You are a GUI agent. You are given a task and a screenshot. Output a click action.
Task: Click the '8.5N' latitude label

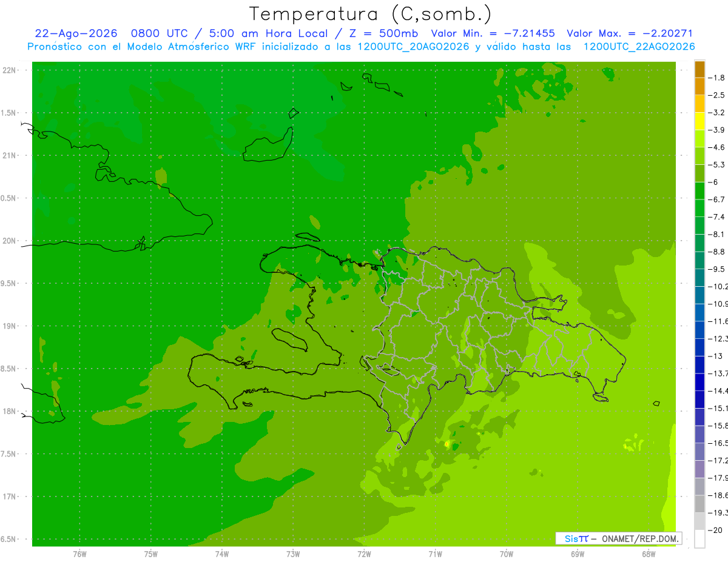point(9,369)
